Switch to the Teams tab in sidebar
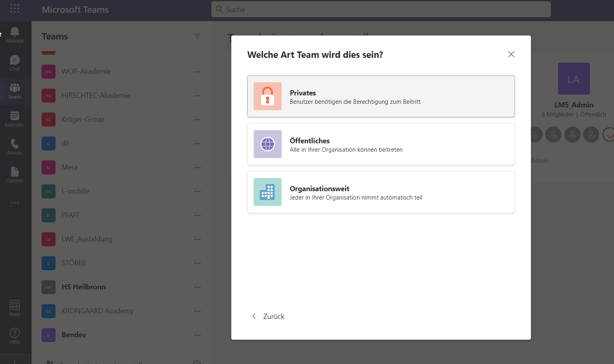614x364 pixels. 15,91
